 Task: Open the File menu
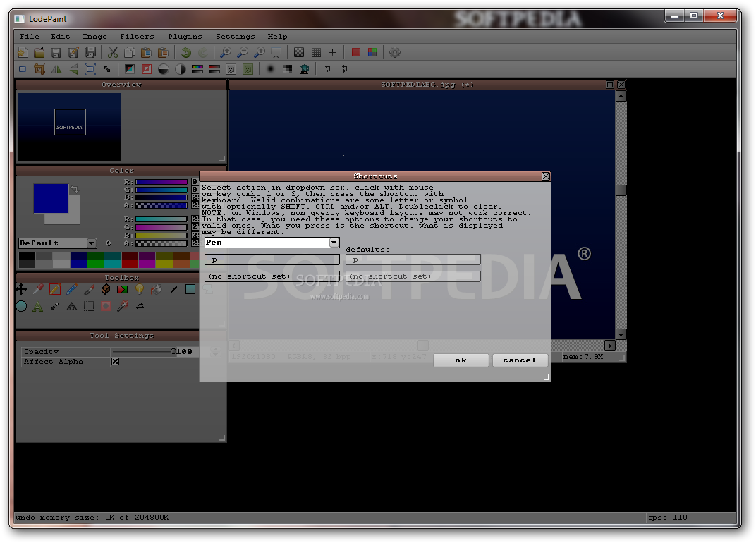[30, 37]
